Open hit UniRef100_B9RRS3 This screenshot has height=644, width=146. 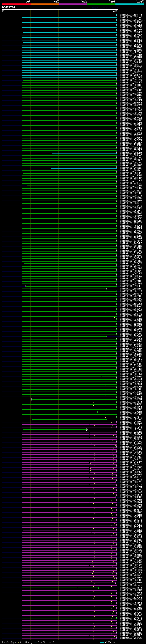coord(131,15)
